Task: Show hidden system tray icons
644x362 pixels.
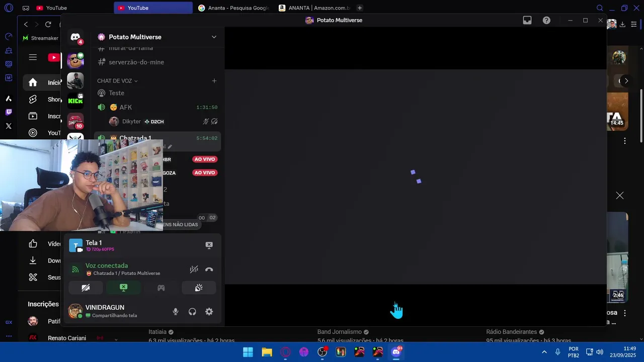Action: [544, 352]
